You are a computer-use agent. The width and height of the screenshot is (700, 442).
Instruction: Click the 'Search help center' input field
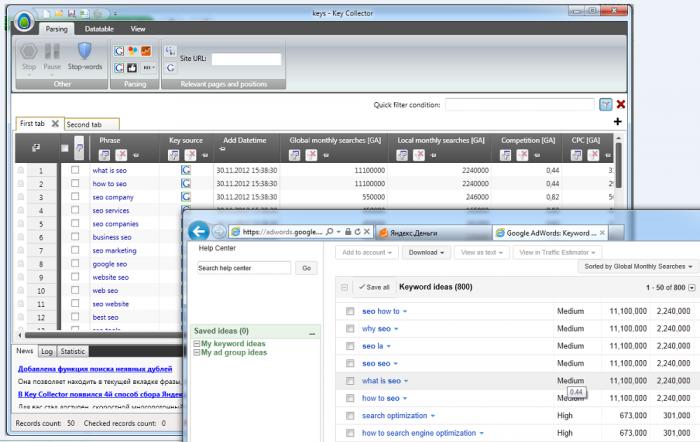click(244, 268)
